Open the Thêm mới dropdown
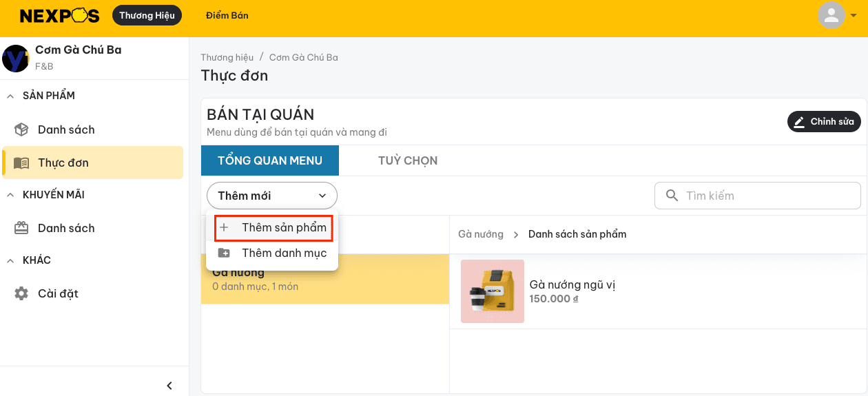 (x=272, y=196)
